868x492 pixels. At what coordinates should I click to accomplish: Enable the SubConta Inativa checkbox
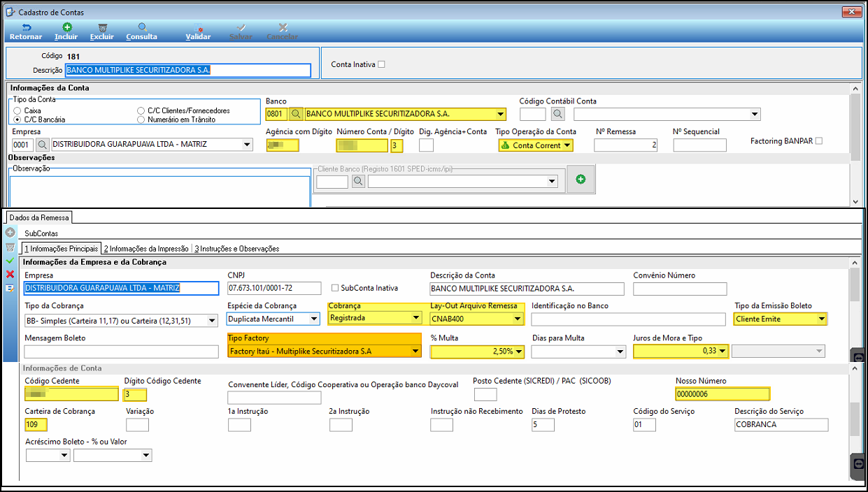pos(335,288)
